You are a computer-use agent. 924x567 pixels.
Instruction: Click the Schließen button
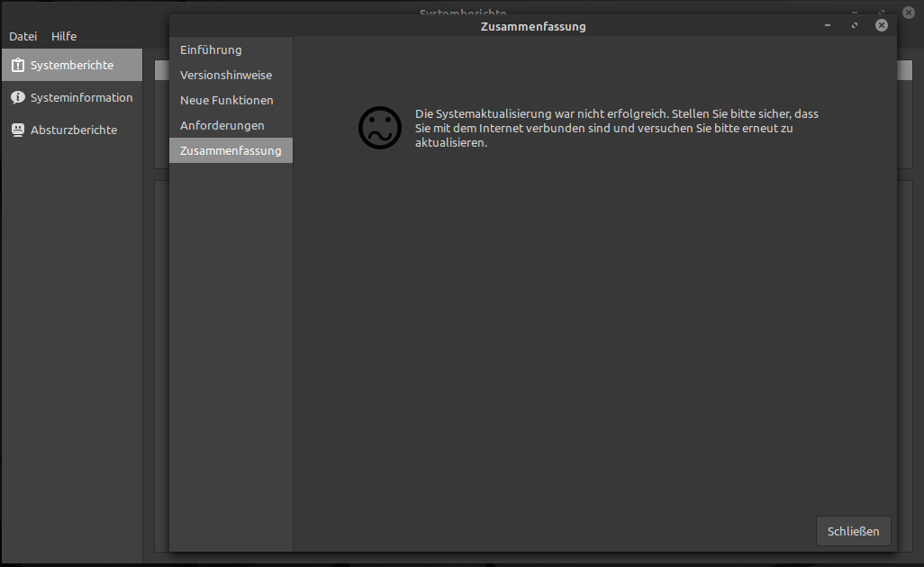(853, 531)
